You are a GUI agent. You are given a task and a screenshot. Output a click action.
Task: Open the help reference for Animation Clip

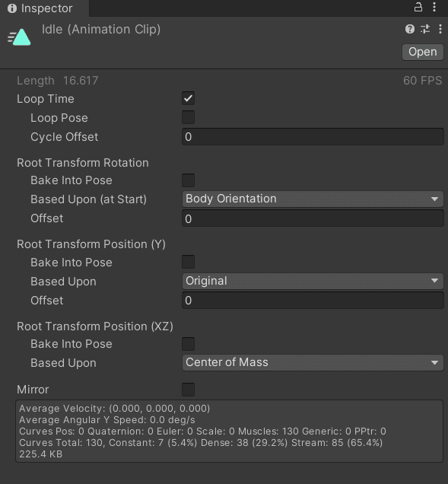(410, 29)
